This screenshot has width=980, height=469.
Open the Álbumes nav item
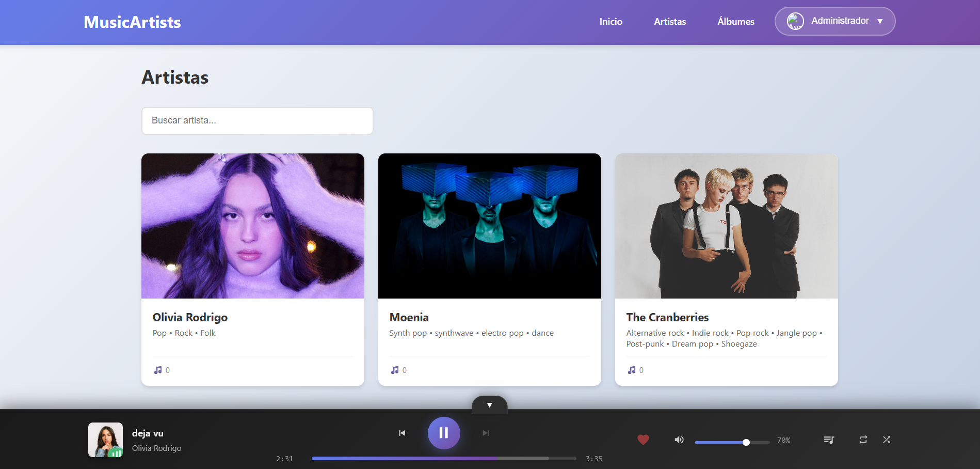[x=736, y=22]
